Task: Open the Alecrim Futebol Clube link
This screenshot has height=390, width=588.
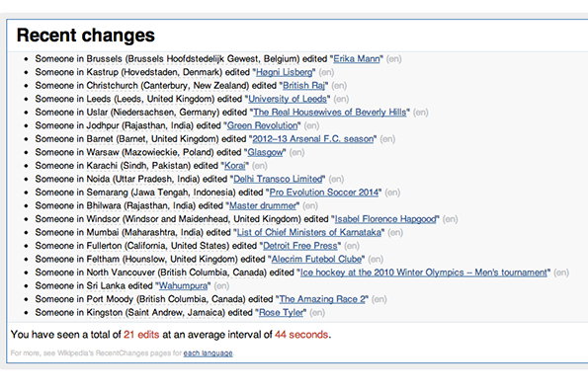Action: click(x=316, y=260)
